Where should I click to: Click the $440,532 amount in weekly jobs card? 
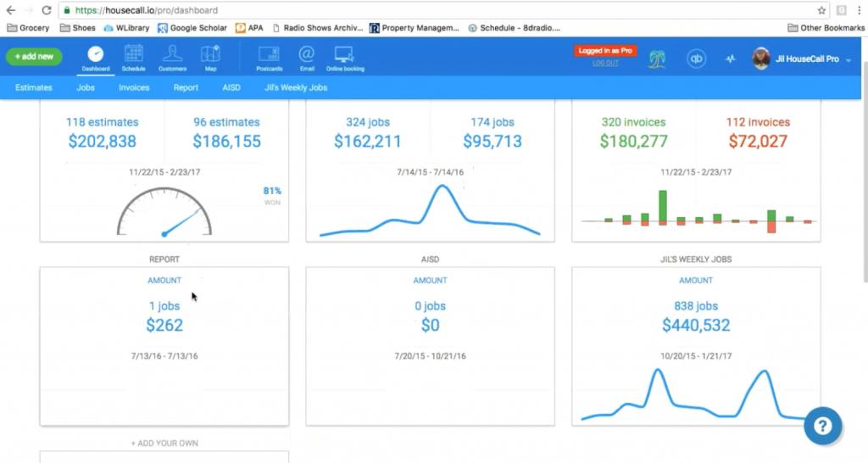point(696,325)
